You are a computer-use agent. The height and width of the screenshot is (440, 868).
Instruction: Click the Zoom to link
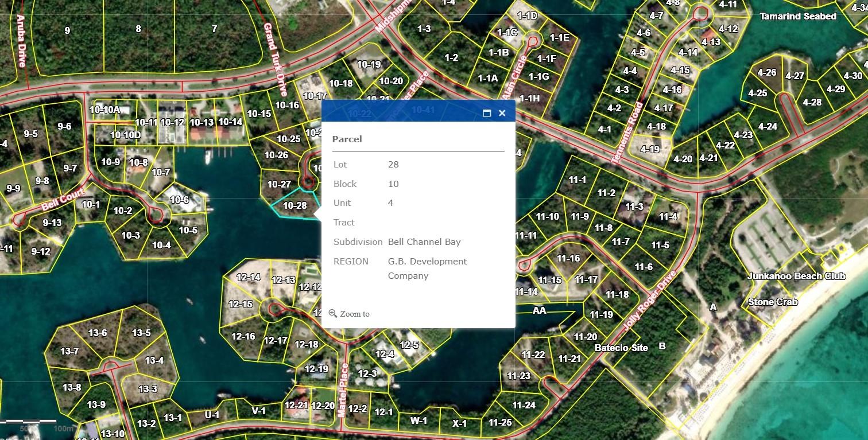click(x=349, y=314)
